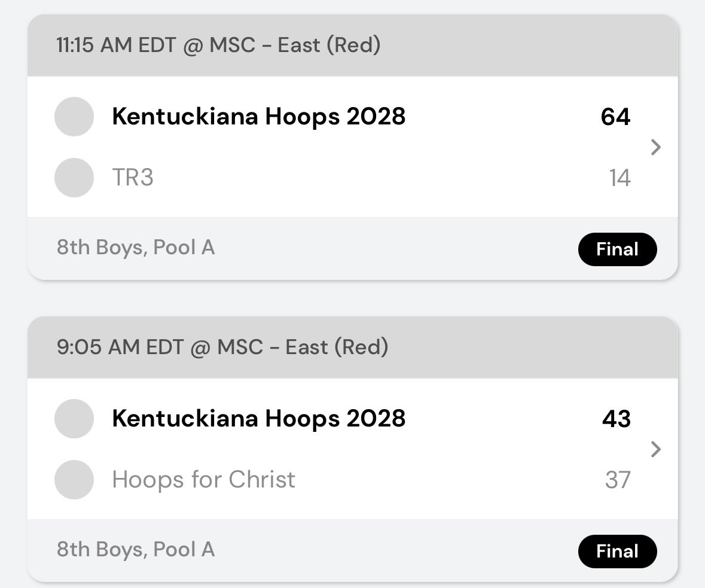Screen dimensions: 705x588
Task: Select Kentuckiana Hoops 2028 name in 9:05 game
Action: [258, 419]
